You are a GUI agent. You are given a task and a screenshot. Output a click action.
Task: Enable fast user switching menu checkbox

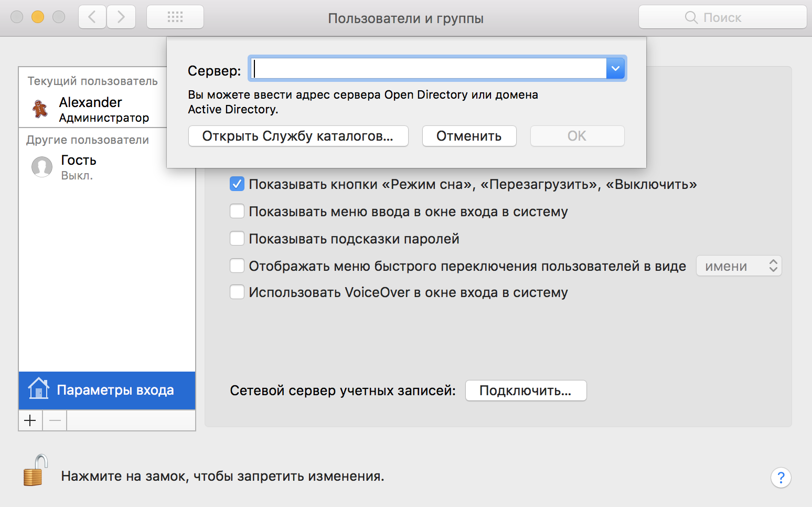tap(237, 266)
